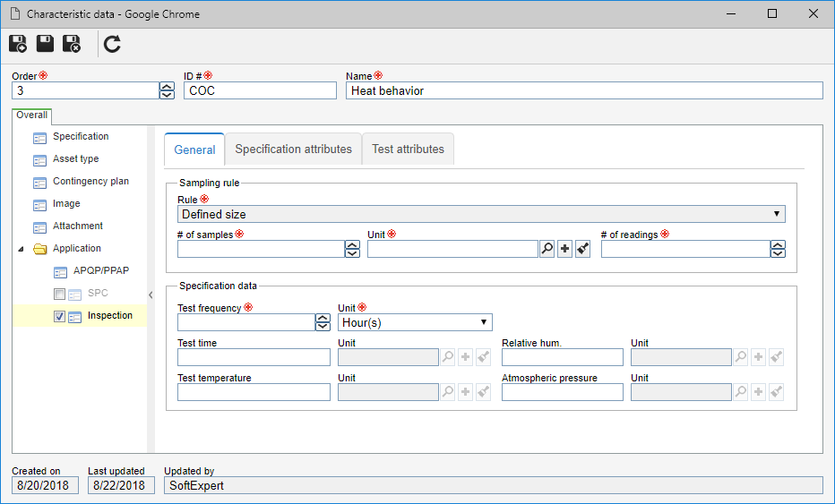Click the Relative hum. input field
The image size is (835, 504).
(x=563, y=357)
